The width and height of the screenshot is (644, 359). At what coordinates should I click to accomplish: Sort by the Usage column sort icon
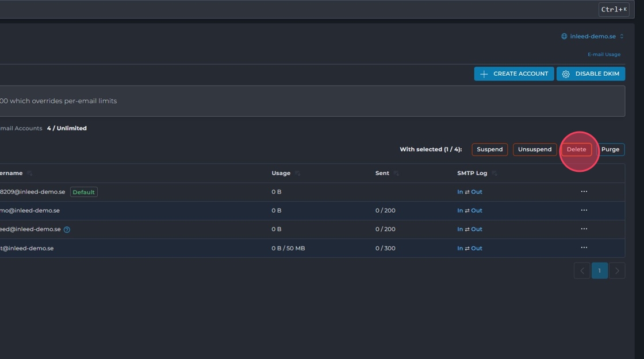pyautogui.click(x=297, y=173)
